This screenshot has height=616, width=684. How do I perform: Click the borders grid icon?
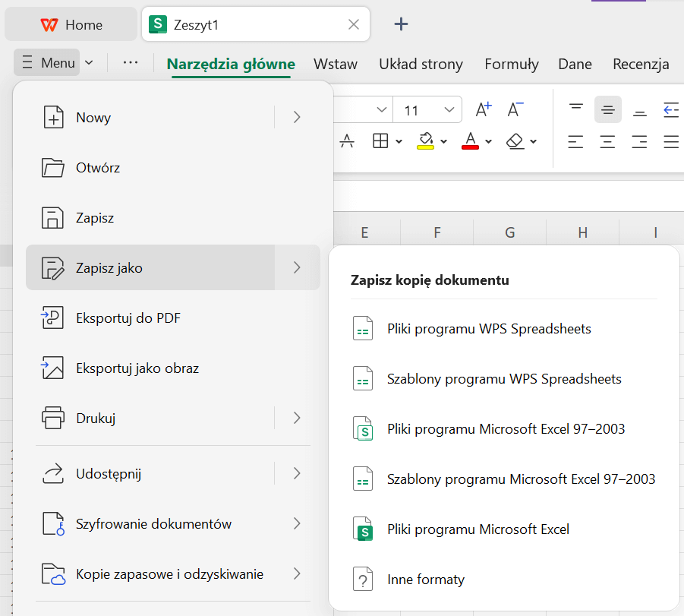click(x=380, y=141)
